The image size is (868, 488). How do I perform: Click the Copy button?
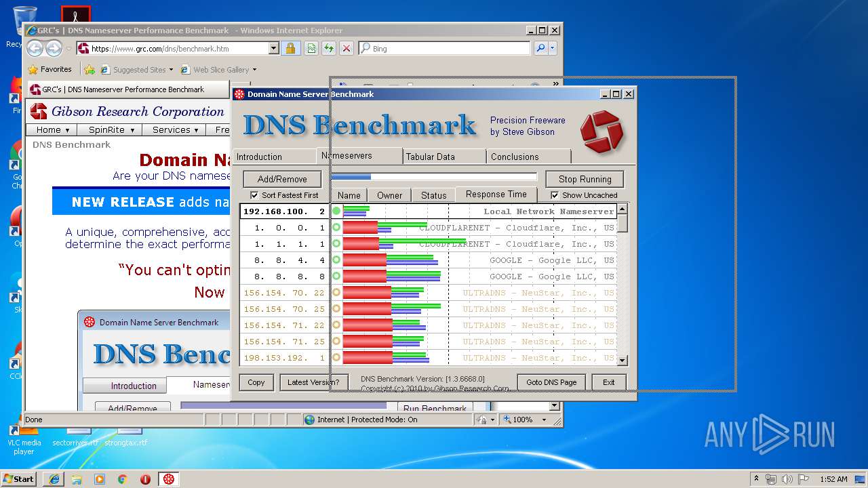(x=256, y=382)
